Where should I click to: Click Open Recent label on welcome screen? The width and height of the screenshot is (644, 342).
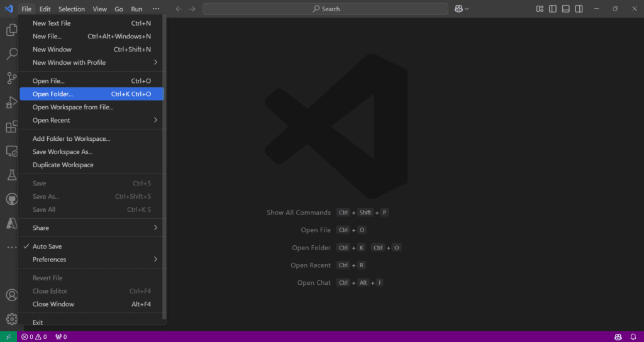click(x=311, y=265)
